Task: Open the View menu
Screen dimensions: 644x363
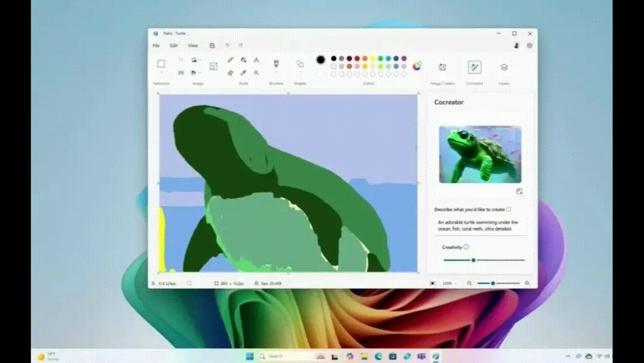Action: coord(193,46)
